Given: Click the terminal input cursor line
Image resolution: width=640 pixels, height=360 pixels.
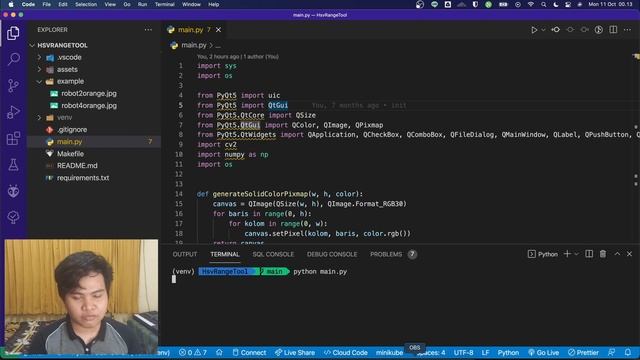Looking at the screenshot, I should (x=174, y=279).
